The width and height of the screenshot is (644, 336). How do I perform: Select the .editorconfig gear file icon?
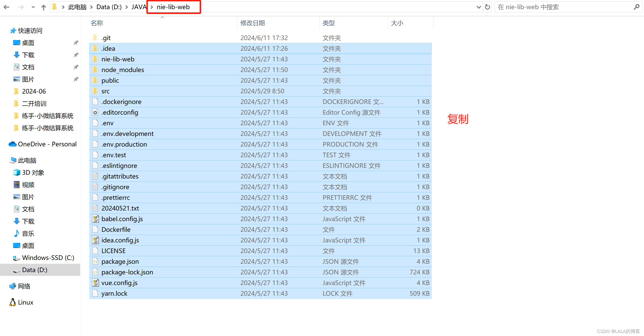tap(95, 112)
